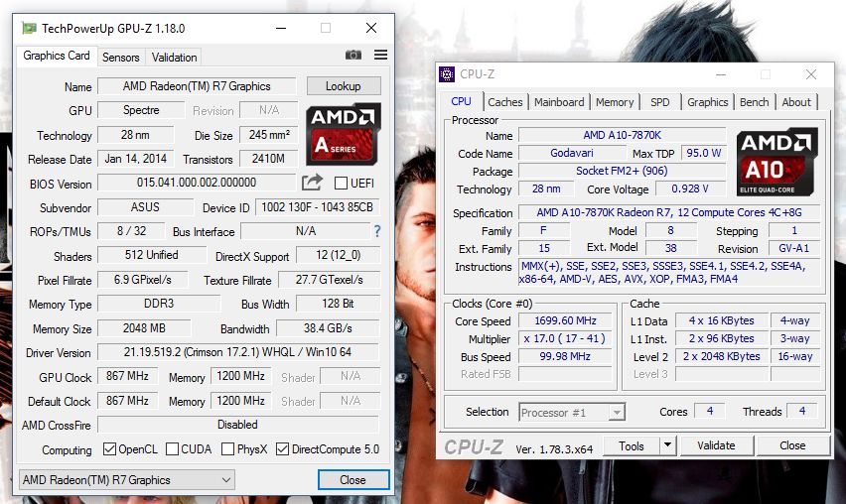Expand the Tools dropdown arrow in CPU-Z
846x504 pixels.
coord(667,445)
